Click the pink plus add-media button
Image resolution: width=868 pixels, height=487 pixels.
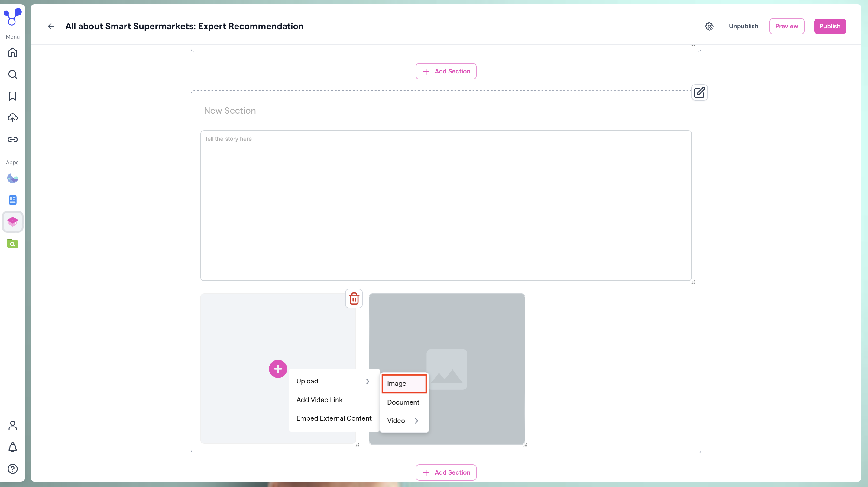coord(278,369)
